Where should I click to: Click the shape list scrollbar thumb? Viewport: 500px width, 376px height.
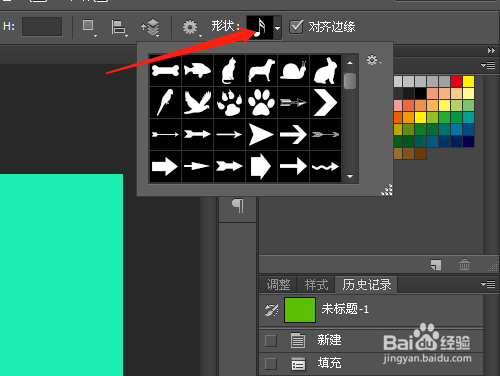tap(350, 81)
